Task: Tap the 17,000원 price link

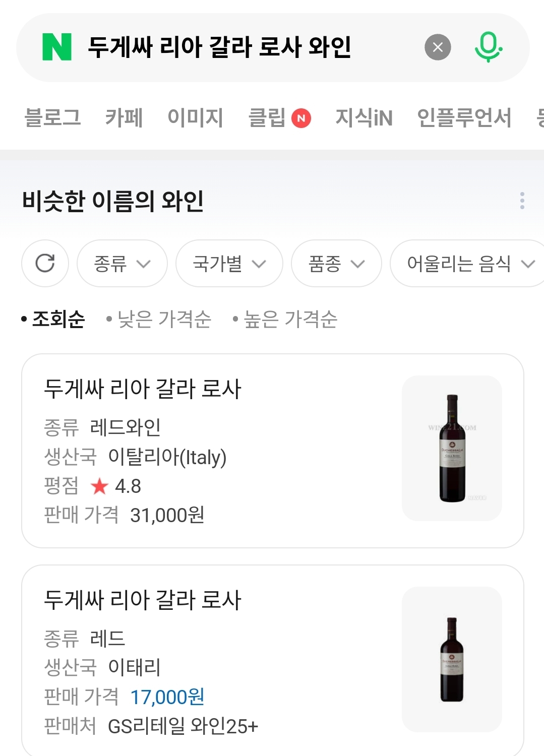Action: [167, 697]
